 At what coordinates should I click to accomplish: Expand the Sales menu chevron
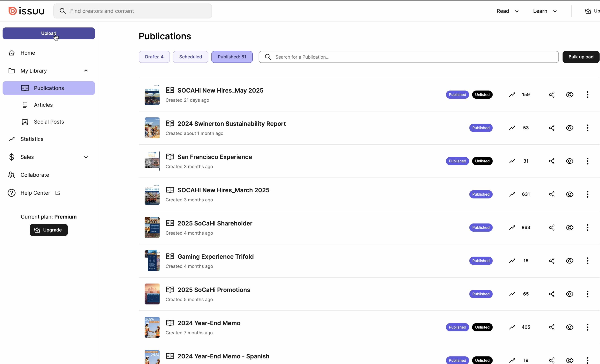[86, 157]
